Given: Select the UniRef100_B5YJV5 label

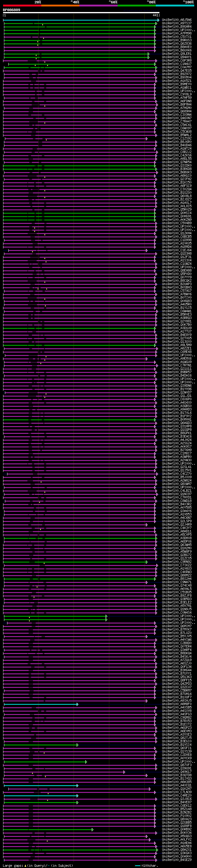Looking at the screenshot, I should click(176, 636).
